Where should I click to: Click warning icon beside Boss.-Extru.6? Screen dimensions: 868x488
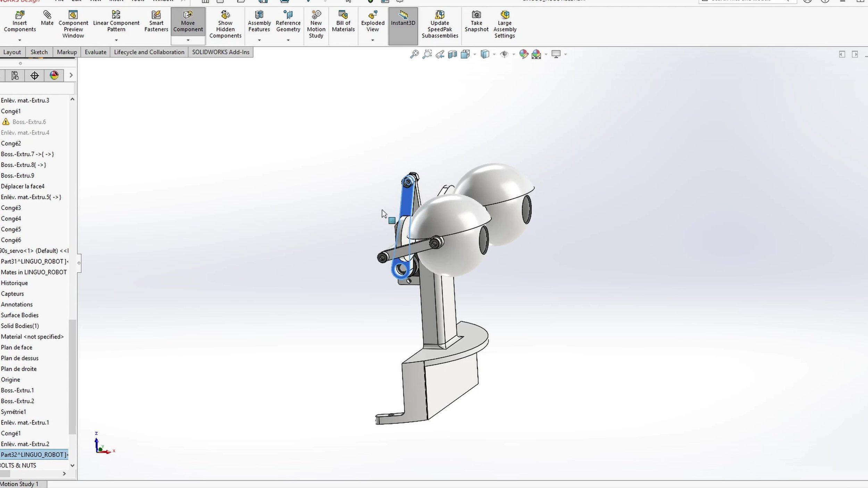tap(6, 121)
